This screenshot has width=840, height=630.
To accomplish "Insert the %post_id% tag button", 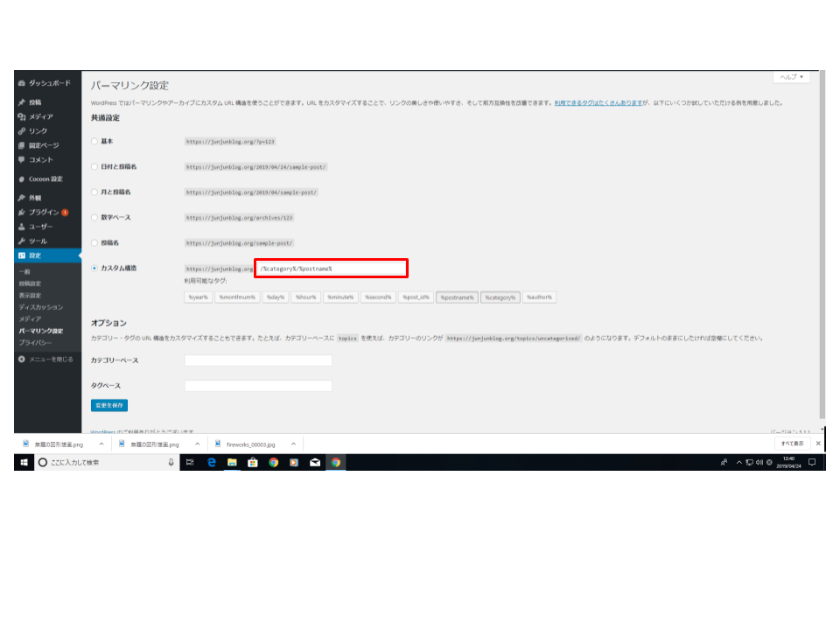I will [x=416, y=297].
